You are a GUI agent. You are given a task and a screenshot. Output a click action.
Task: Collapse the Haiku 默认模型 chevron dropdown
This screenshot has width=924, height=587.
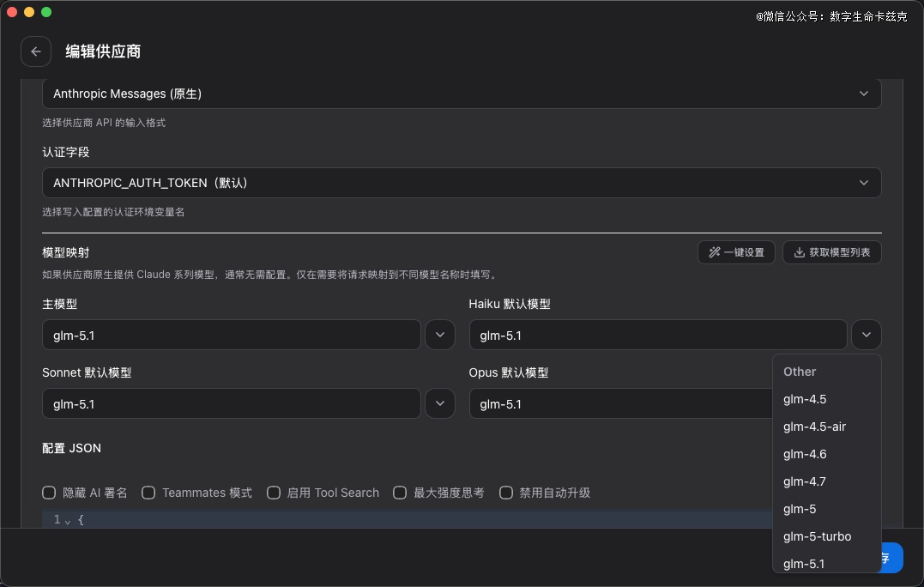(867, 335)
